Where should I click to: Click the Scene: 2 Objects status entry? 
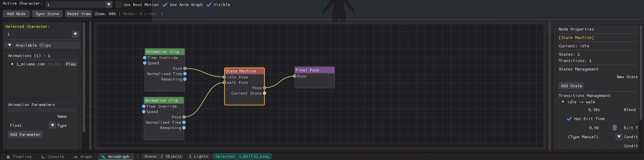(x=163, y=156)
